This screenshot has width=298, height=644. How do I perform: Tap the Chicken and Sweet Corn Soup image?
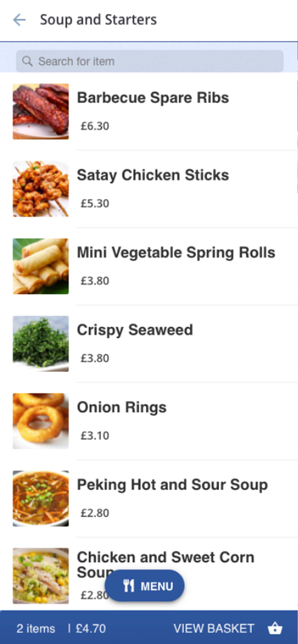(41, 576)
